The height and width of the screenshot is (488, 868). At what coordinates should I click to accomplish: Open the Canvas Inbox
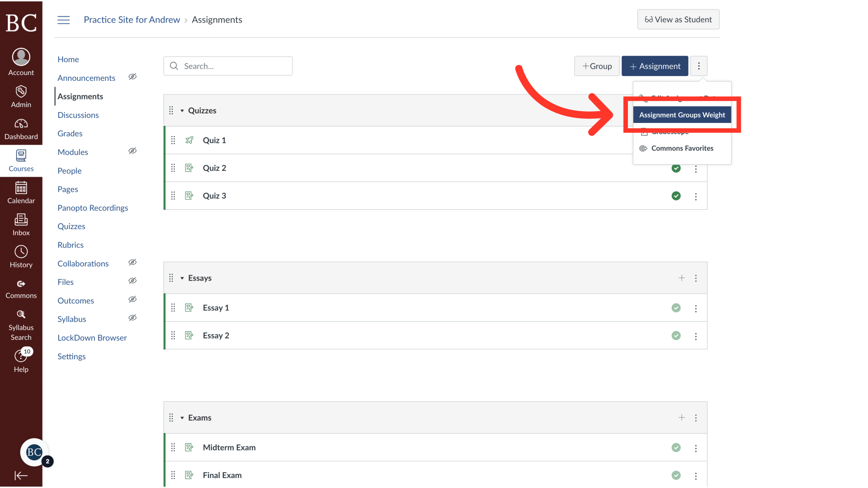[x=21, y=225]
